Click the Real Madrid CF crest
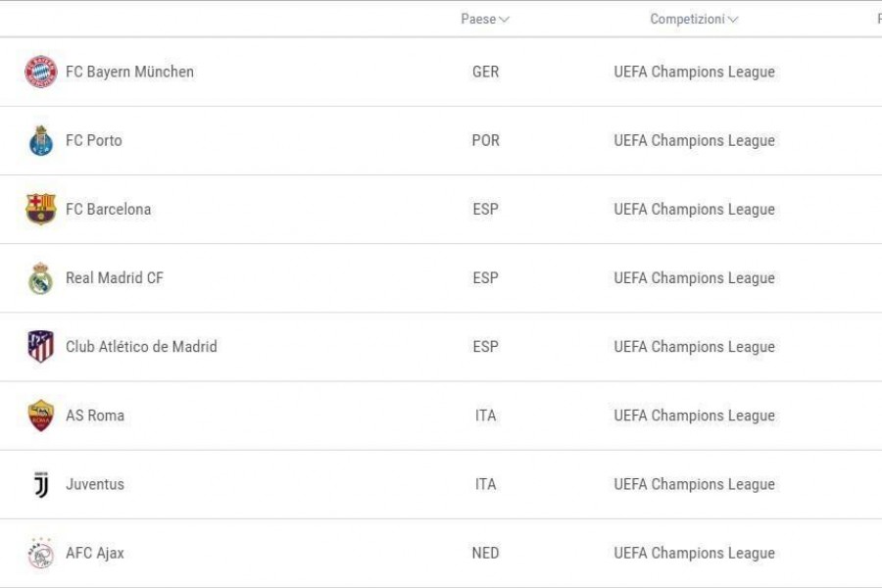Image resolution: width=882 pixels, height=588 pixels. pyautogui.click(x=41, y=278)
